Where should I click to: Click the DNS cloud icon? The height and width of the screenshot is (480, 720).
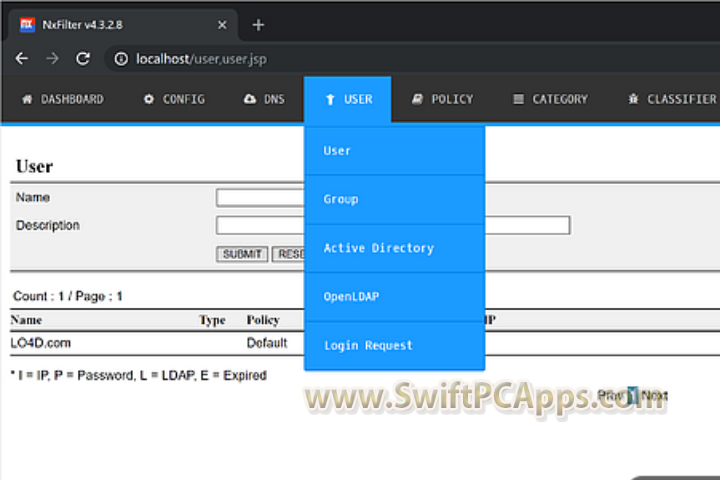coord(250,99)
